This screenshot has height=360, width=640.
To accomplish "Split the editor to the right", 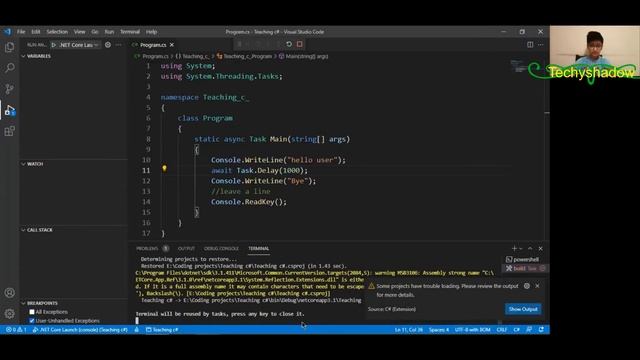I will tap(530, 44).
